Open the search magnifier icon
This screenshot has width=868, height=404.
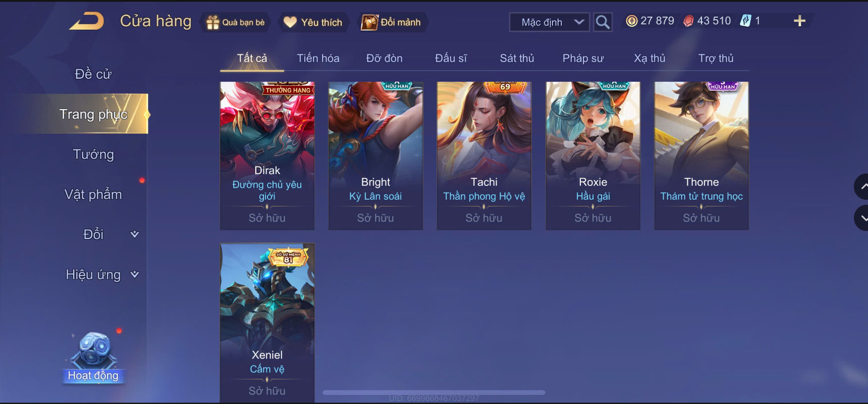pos(603,22)
